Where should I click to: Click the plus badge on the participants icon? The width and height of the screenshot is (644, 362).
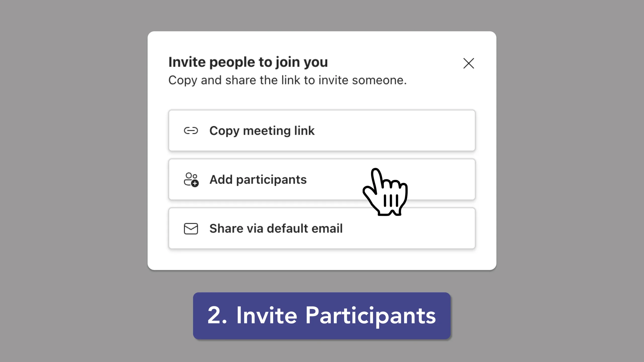pyautogui.click(x=195, y=184)
